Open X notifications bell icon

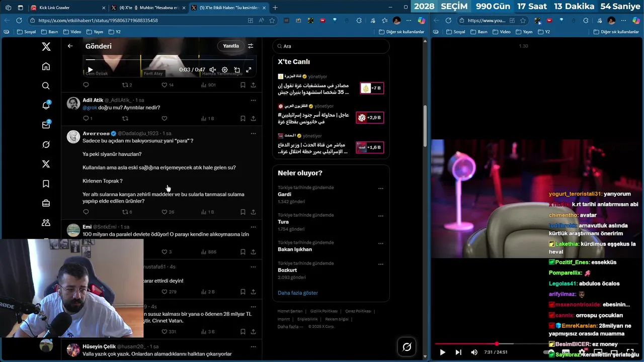(x=46, y=105)
